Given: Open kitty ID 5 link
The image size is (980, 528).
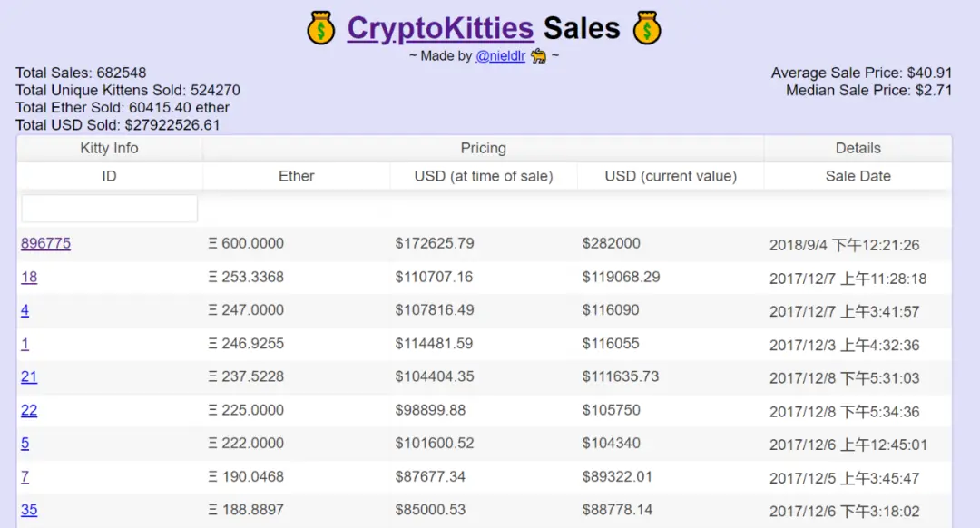Looking at the screenshot, I should pyautogui.click(x=24, y=444).
